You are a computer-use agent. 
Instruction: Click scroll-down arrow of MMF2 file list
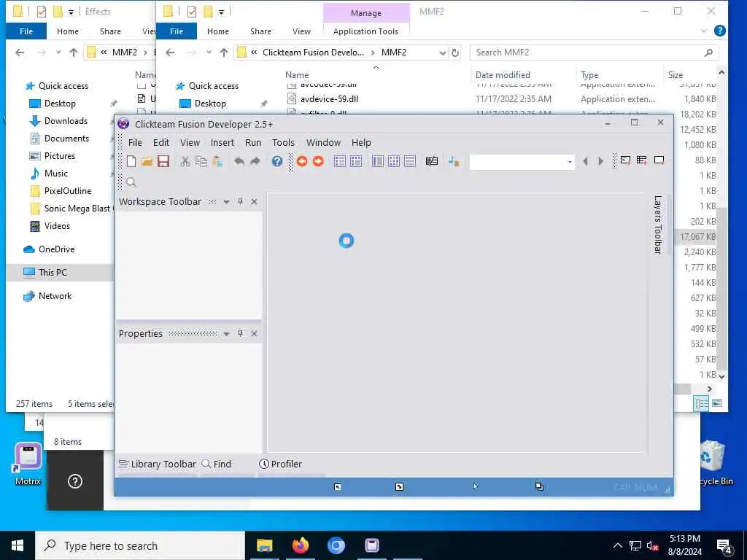[x=721, y=376]
